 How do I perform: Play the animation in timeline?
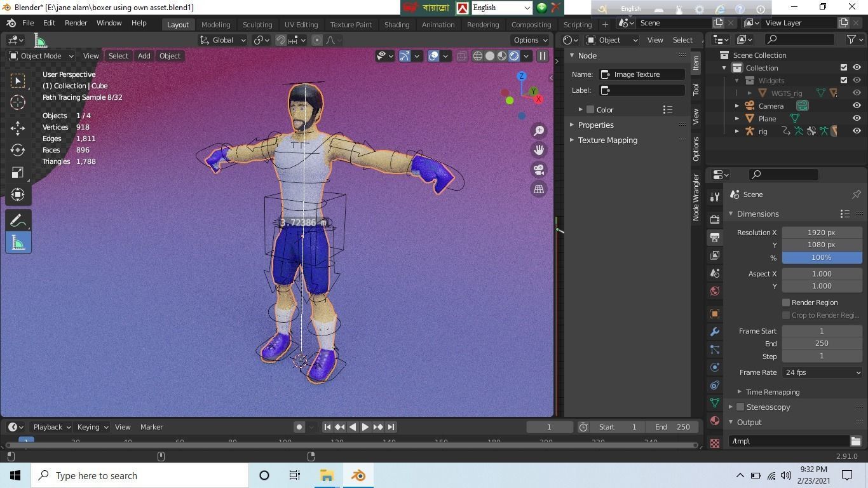point(365,427)
